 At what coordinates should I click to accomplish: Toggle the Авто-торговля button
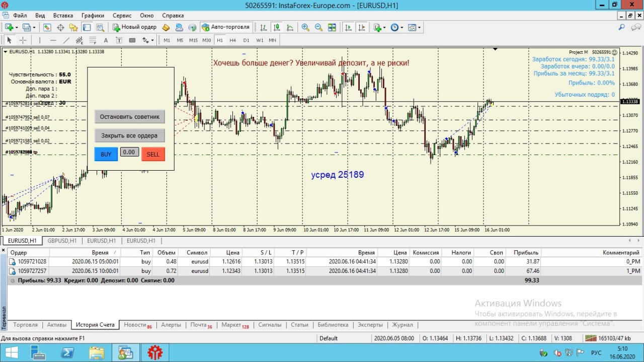pyautogui.click(x=225, y=27)
